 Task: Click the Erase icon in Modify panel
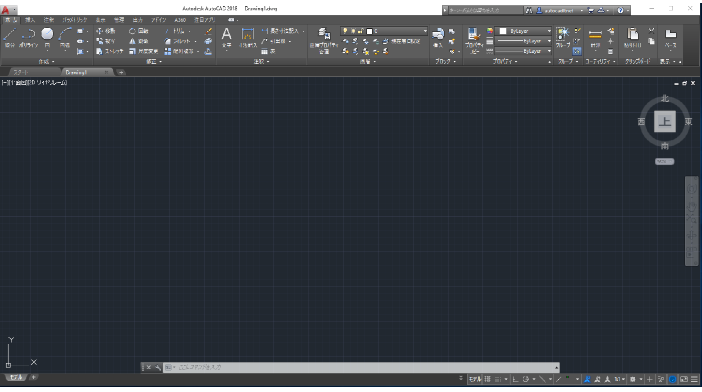pyautogui.click(x=208, y=31)
